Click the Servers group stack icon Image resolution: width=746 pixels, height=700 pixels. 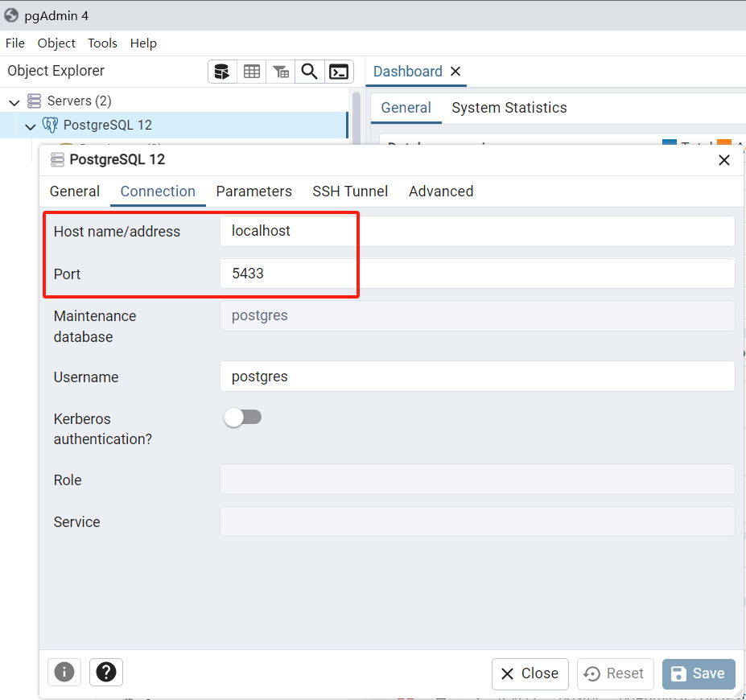point(35,101)
